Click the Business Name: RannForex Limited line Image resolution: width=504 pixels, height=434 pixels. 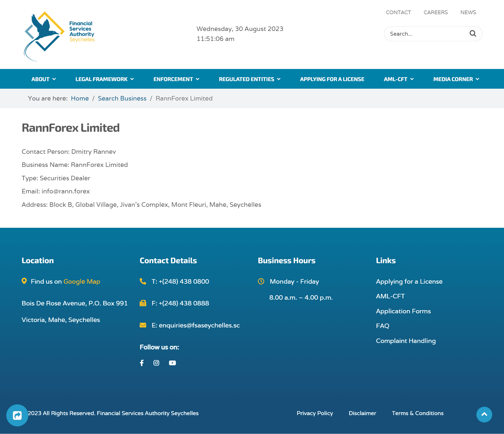click(75, 165)
